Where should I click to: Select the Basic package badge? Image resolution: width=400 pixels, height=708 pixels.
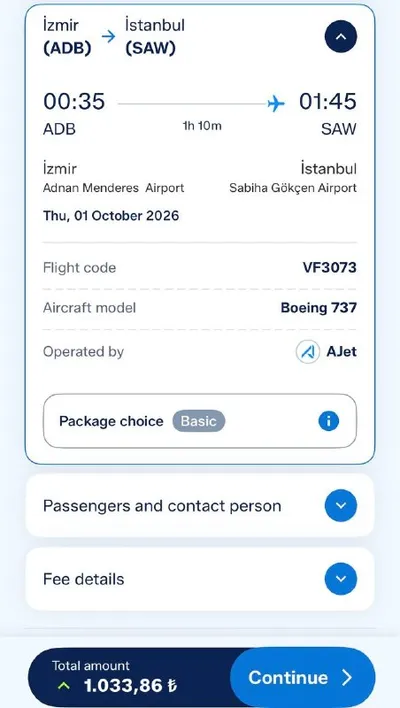[x=199, y=421]
